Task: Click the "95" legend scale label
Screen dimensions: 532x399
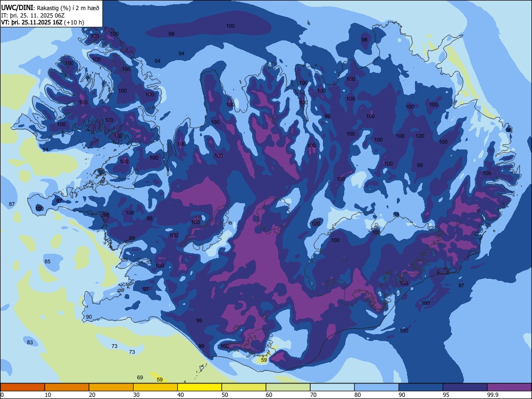Action: (x=446, y=395)
